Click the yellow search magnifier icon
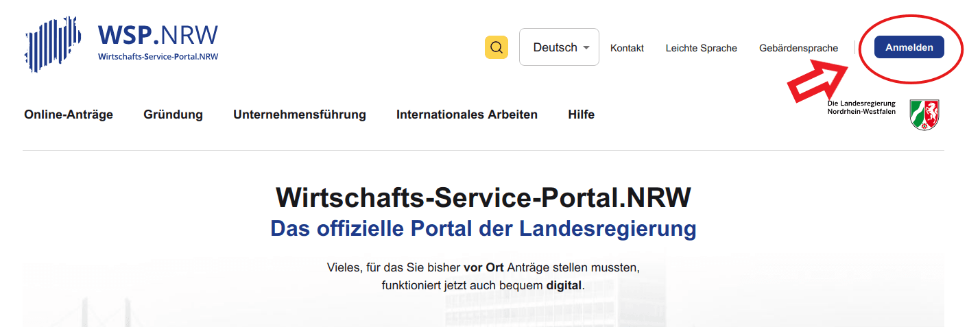This screenshot has width=980, height=327. 497,47
